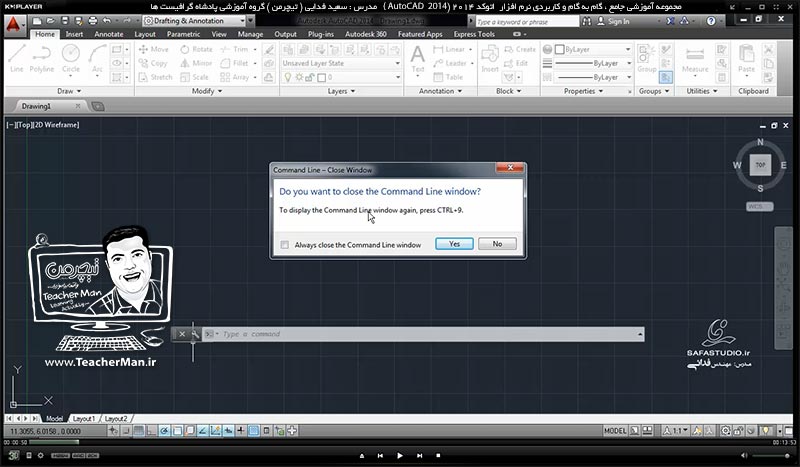Click the Mirror tool
800x467 pixels.
(x=196, y=63)
